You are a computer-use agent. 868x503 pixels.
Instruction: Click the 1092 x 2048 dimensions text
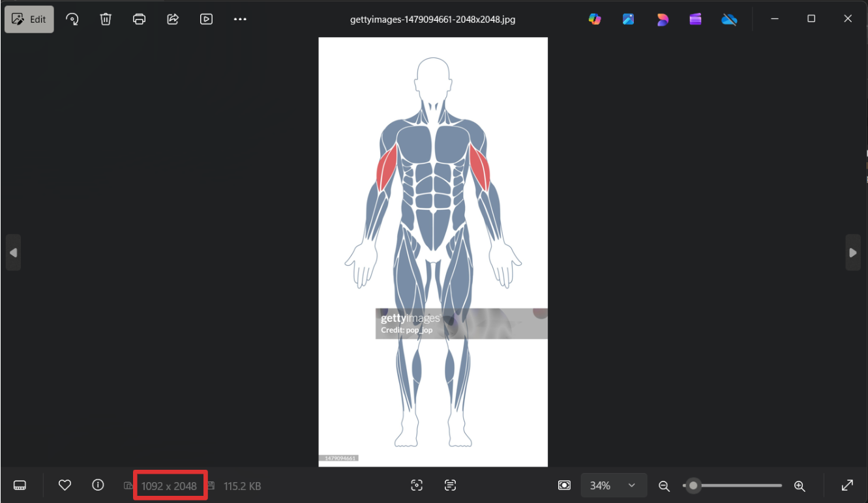pyautogui.click(x=169, y=486)
